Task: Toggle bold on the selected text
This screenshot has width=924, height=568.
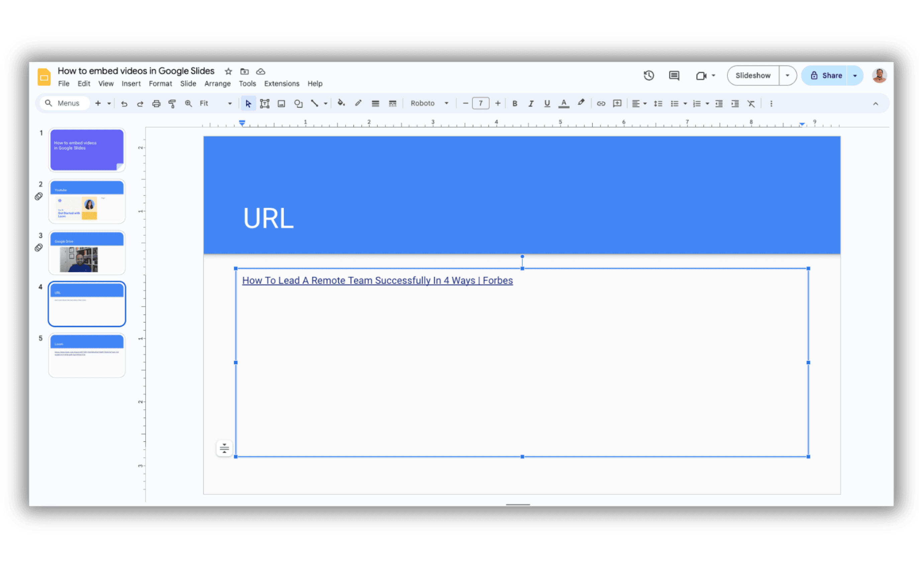Action: coord(515,103)
